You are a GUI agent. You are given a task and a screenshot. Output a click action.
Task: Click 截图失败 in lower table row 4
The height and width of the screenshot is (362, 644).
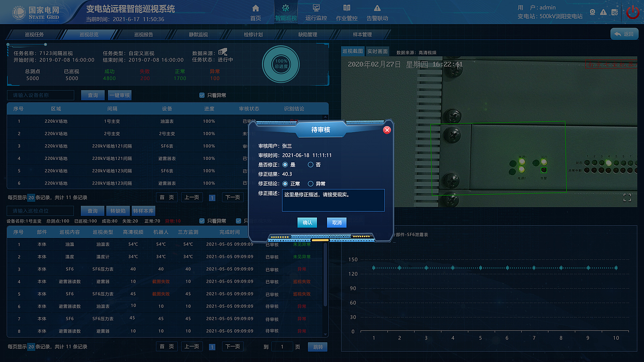click(x=161, y=282)
